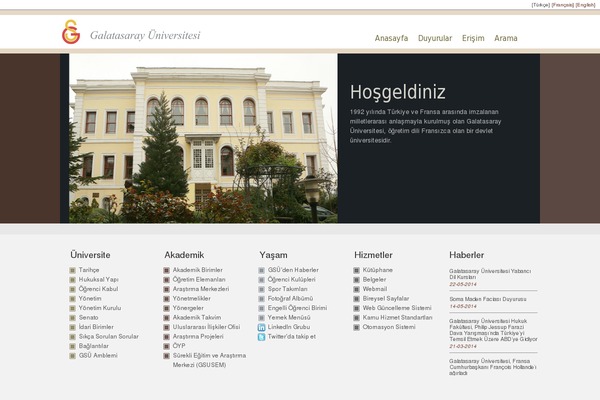This screenshot has height=400, width=600.
Task: Open the Yönergeler link
Action: [x=188, y=308]
